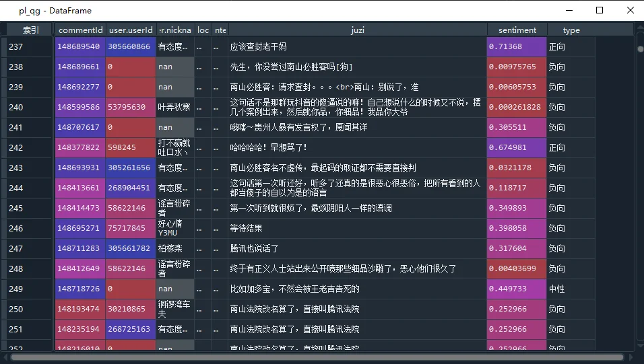Select commentId cell 148692277

click(80, 87)
